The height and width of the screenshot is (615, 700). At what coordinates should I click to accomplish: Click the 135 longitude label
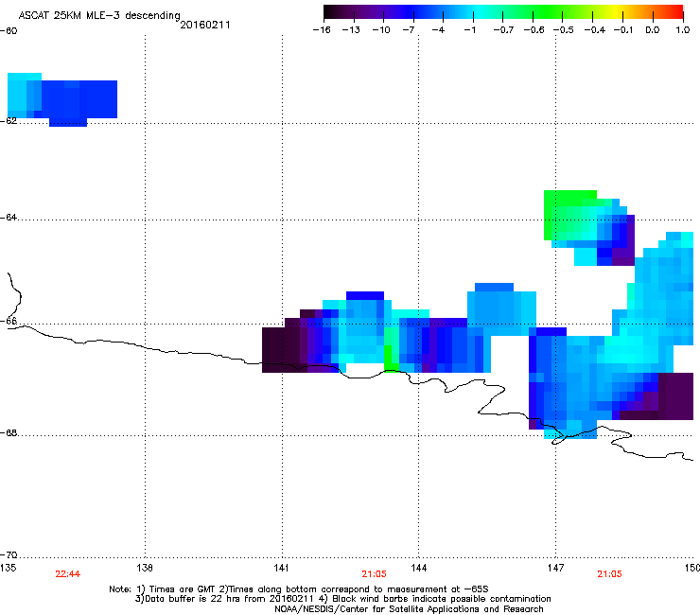click(8, 568)
